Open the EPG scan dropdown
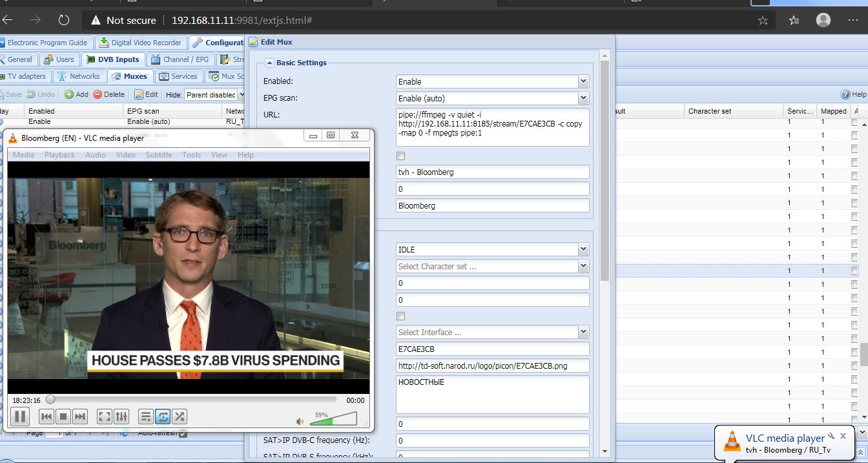The image size is (868, 463). (583, 98)
